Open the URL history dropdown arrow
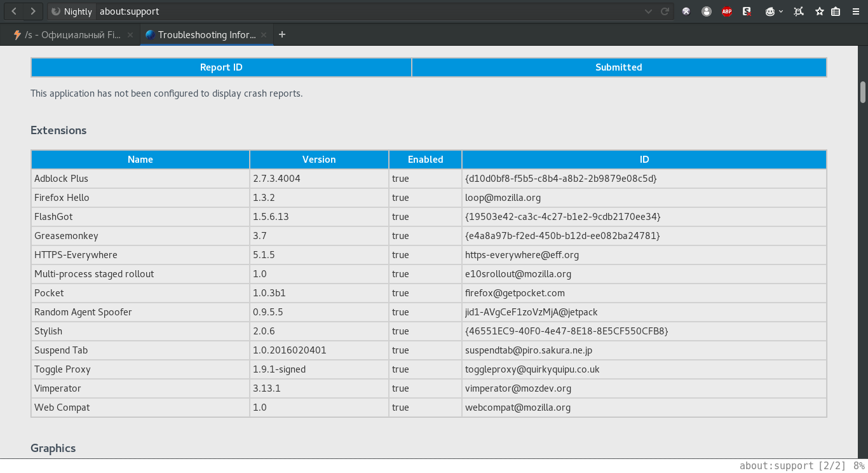This screenshot has height=473, width=868. coord(648,11)
